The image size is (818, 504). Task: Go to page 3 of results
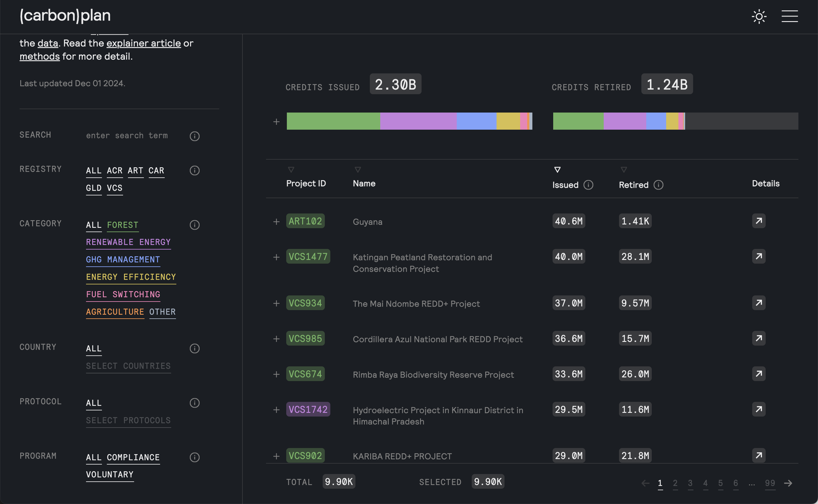(x=690, y=483)
